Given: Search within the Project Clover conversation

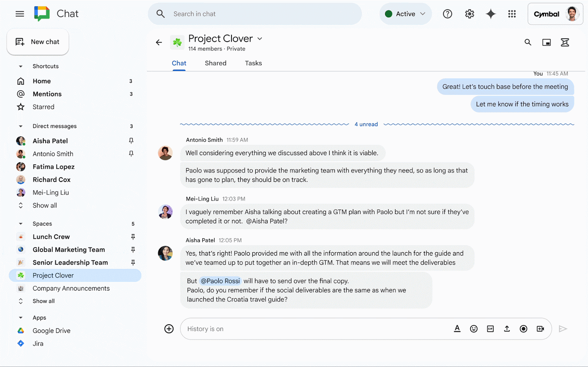Looking at the screenshot, I should point(528,42).
